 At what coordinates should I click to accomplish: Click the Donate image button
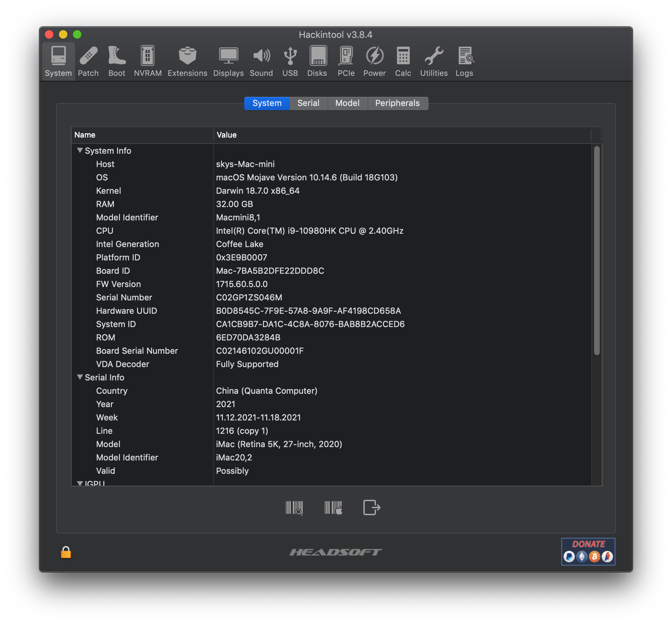point(588,551)
